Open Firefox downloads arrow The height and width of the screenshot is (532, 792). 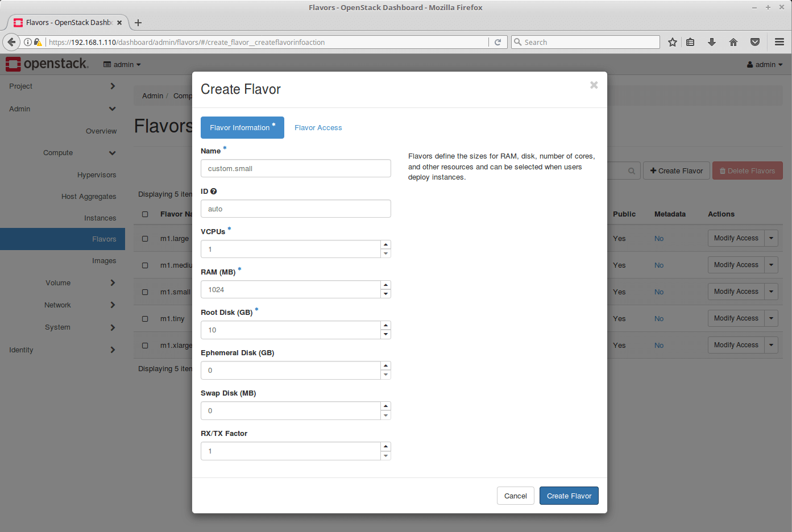pos(711,42)
